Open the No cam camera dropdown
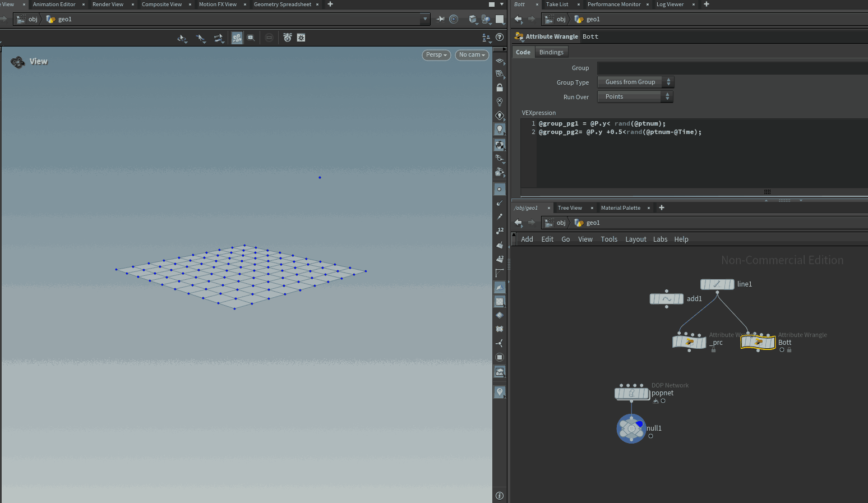The image size is (868, 503). pyautogui.click(x=472, y=55)
